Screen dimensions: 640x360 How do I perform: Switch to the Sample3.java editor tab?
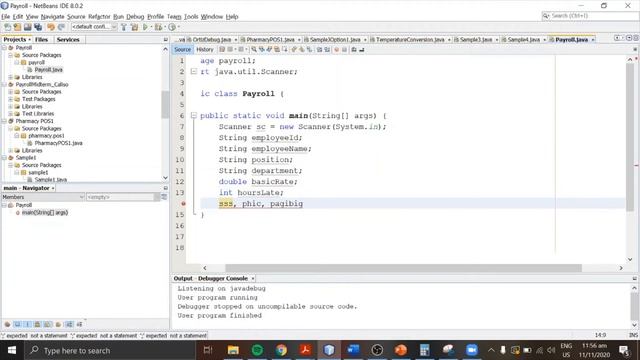[476, 40]
